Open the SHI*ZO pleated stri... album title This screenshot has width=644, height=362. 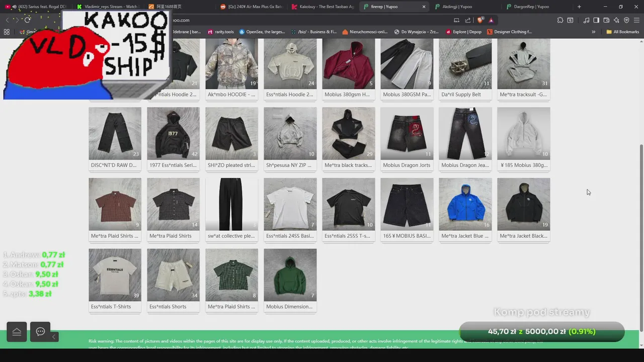[231, 165]
